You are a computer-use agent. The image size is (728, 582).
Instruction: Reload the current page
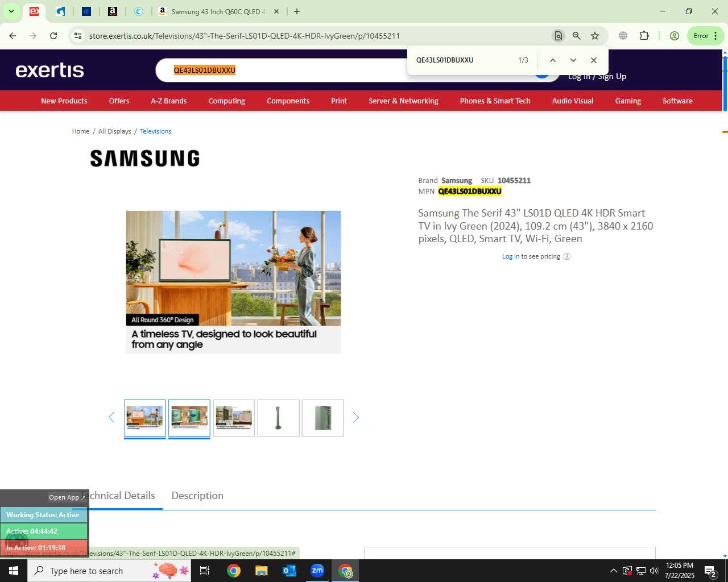click(x=53, y=36)
